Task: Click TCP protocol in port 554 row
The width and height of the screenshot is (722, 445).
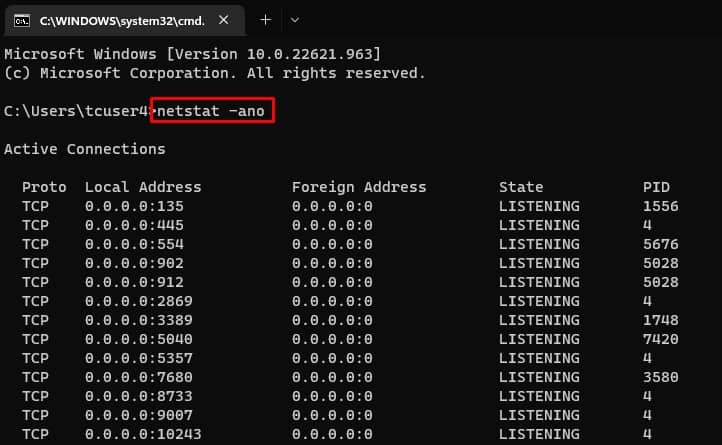Action: [35, 244]
